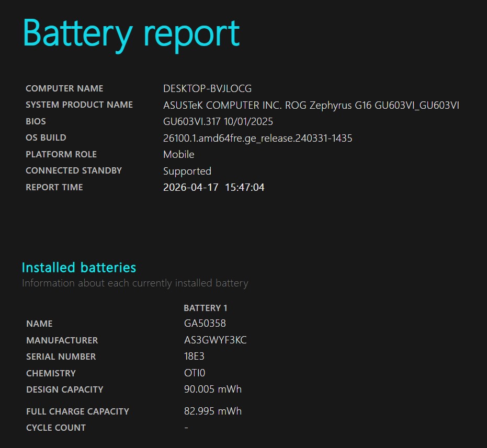The width and height of the screenshot is (487, 448).
Task: Click the installed battery information subtitle text
Action: click(134, 283)
